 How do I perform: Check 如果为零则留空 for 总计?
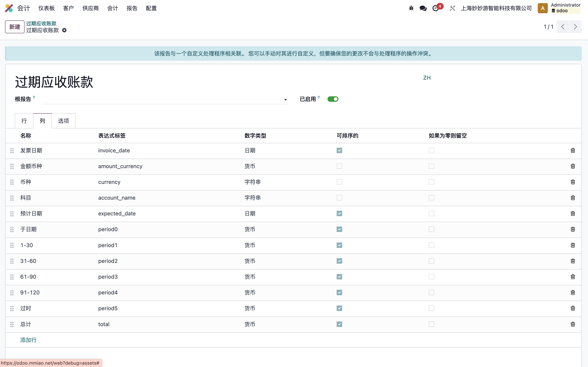(x=431, y=324)
